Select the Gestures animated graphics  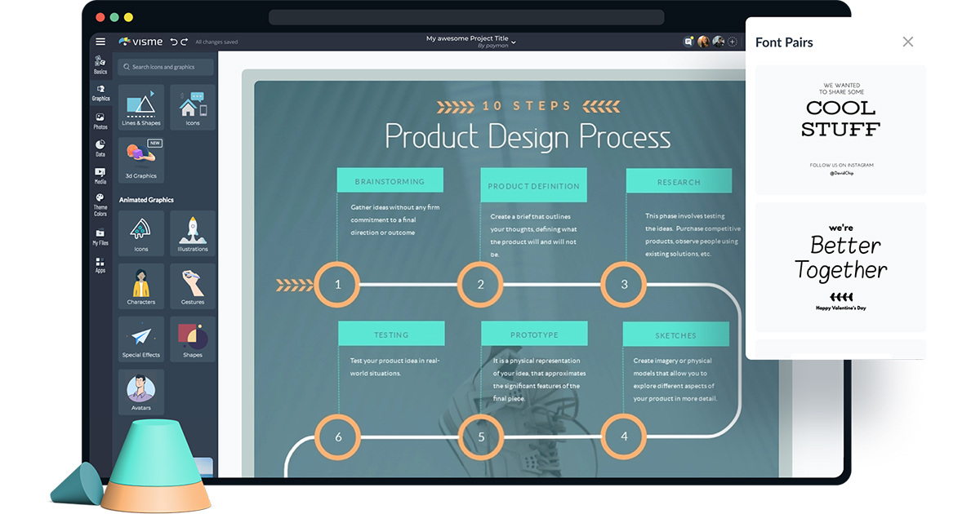click(193, 286)
